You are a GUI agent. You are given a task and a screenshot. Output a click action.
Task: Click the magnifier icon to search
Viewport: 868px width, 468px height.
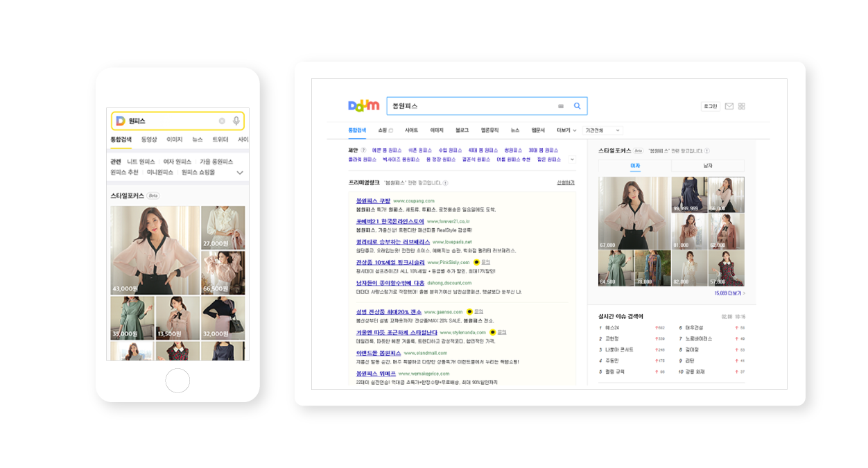[578, 106]
